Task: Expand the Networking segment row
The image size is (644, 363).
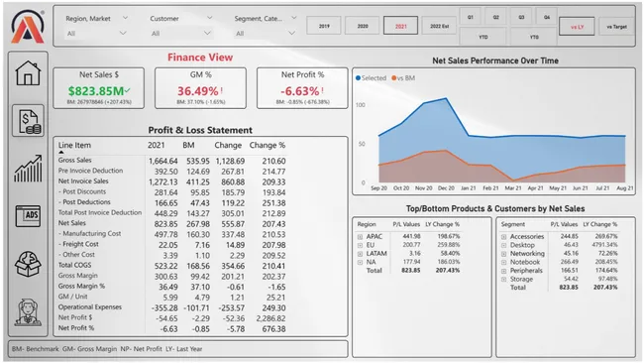Action: tap(503, 254)
